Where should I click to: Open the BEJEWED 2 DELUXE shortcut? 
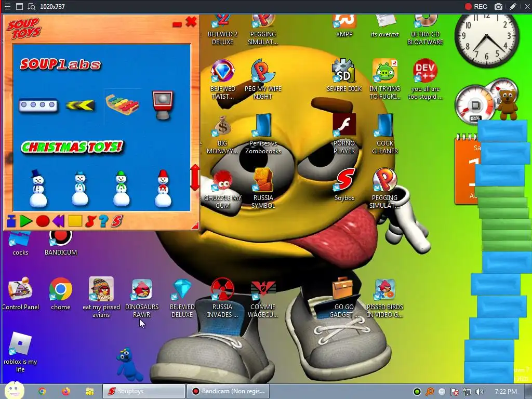click(x=222, y=30)
